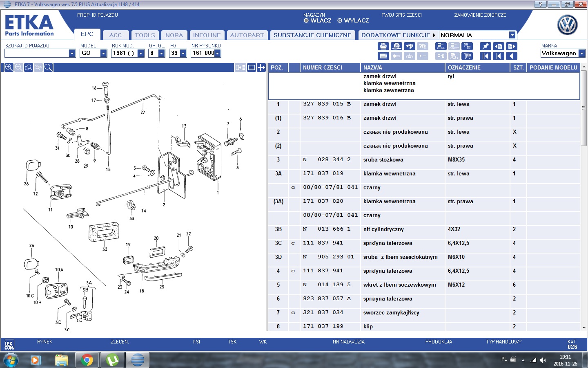Click ZAMOWIENIE ZBIORCZE link
Viewport: 588px width, 368px height.
pos(480,15)
